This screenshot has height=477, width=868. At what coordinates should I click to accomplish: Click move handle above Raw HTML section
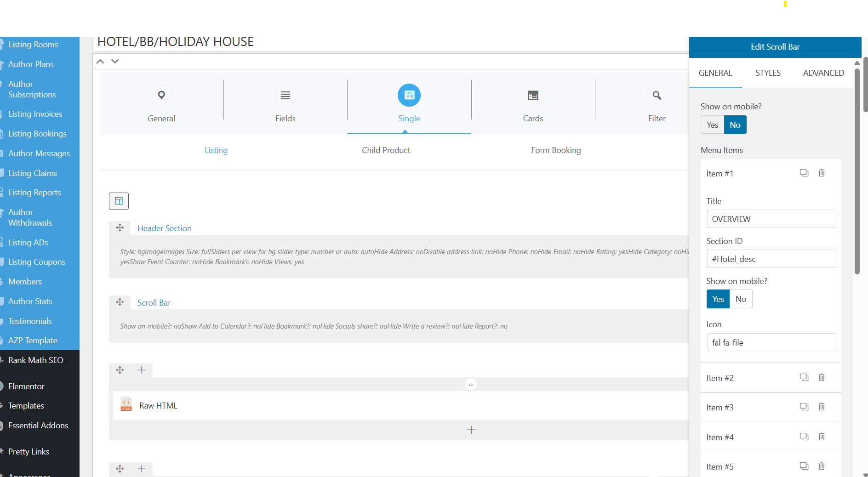pyautogui.click(x=120, y=370)
